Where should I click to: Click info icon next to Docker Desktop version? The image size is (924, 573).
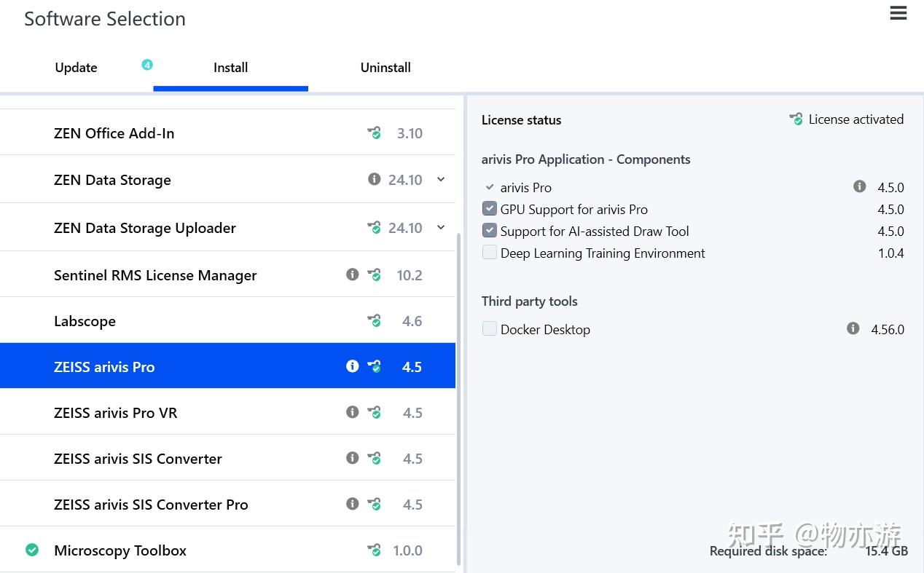pos(853,328)
